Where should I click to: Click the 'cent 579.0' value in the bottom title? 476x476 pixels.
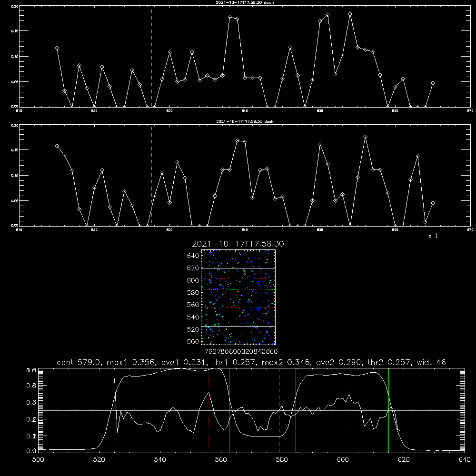pyautogui.click(x=79, y=362)
